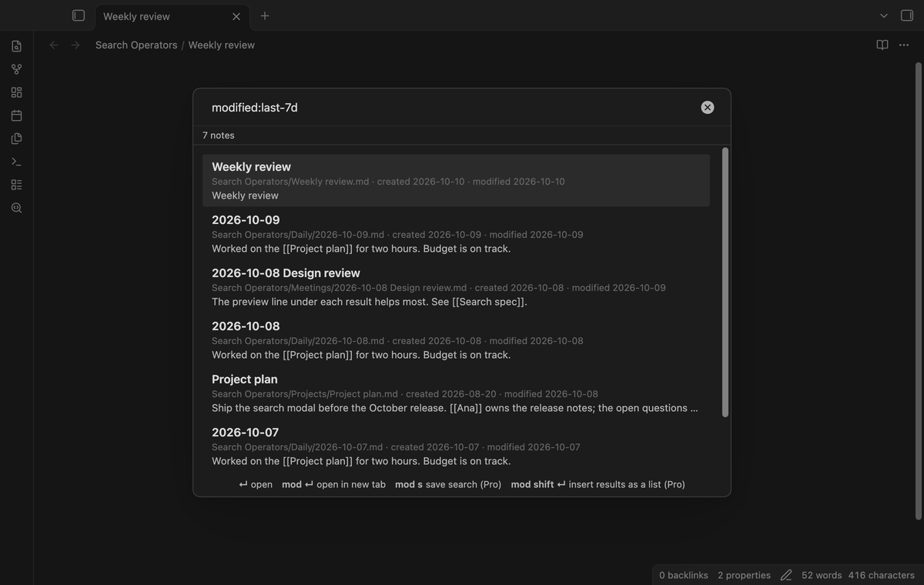The image size is (924, 585).
Task: Click insert results as a list hint
Action: tap(598, 484)
